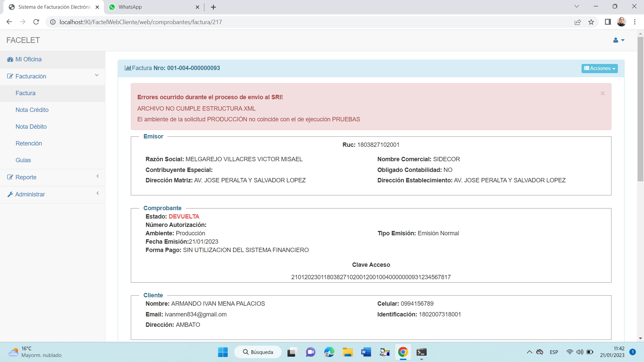Click the Guias link
644x362 pixels.
coord(23,160)
